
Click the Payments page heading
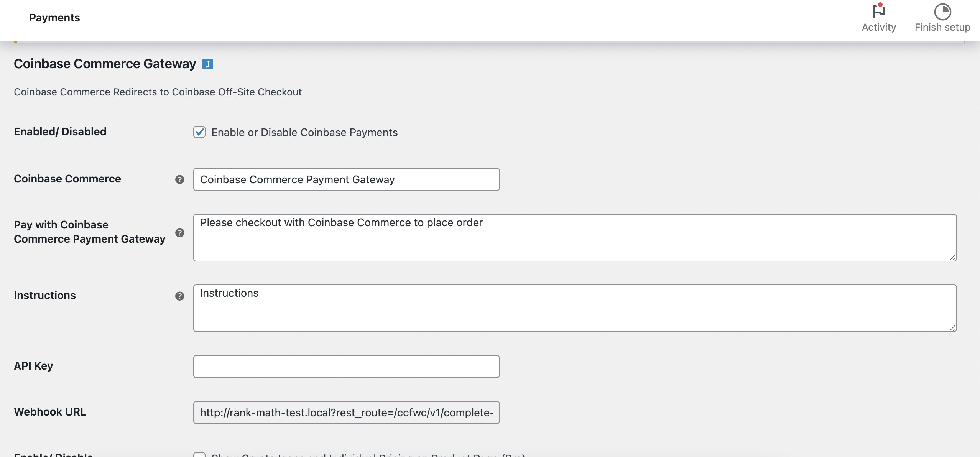54,18
